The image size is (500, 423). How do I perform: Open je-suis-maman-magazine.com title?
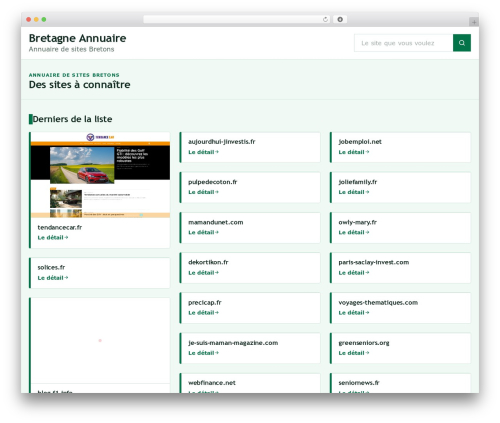[x=233, y=343]
